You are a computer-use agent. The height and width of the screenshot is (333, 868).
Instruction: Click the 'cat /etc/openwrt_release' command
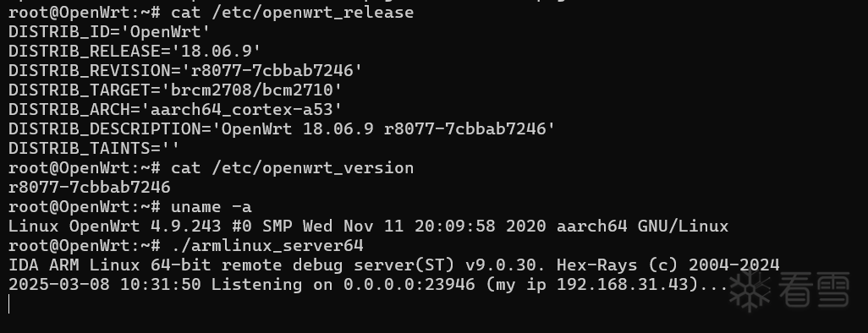click(x=292, y=12)
